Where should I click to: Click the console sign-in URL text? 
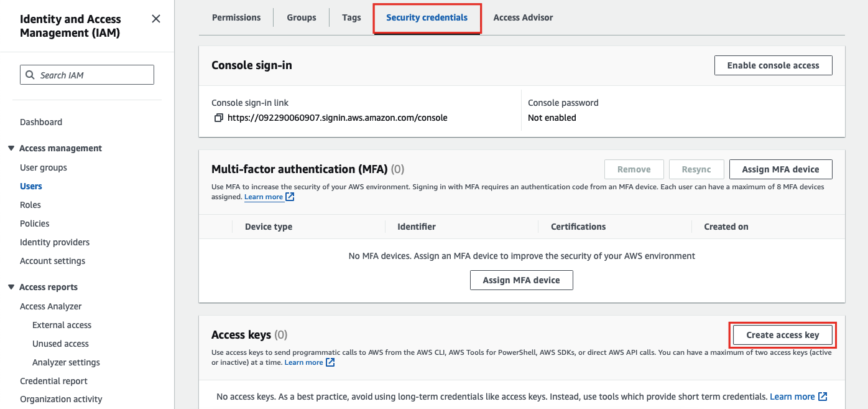coord(338,118)
